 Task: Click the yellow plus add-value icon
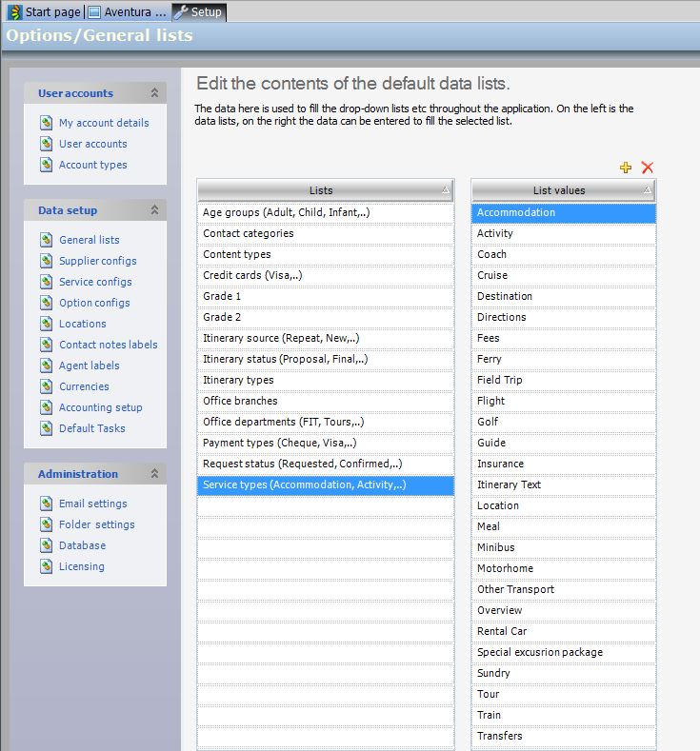click(626, 168)
